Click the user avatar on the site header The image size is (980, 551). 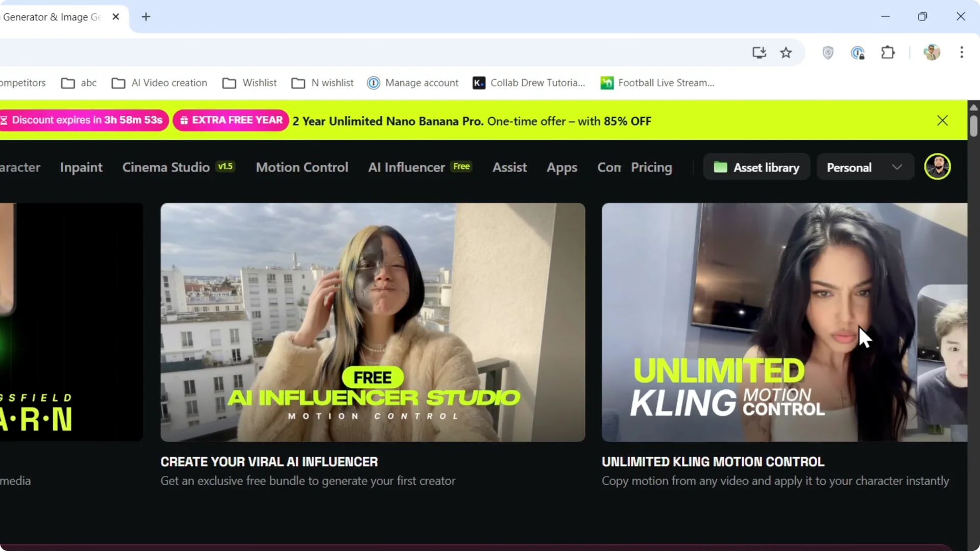tap(937, 167)
